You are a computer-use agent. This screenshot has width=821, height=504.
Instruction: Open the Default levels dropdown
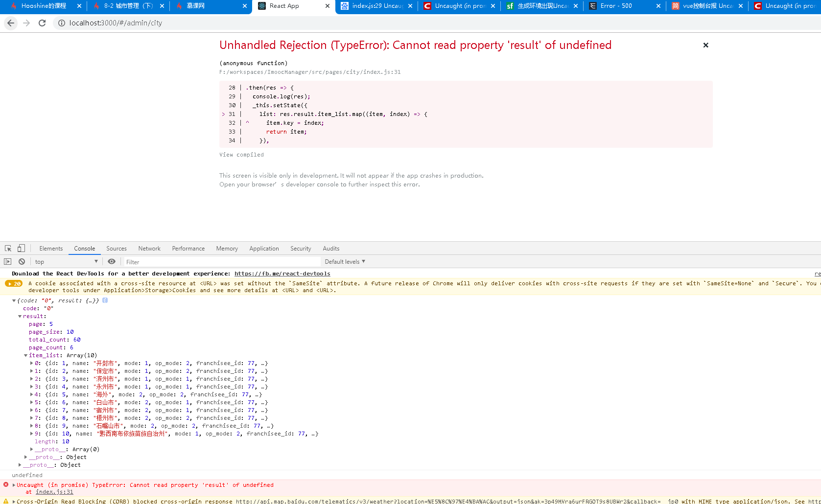[345, 262]
